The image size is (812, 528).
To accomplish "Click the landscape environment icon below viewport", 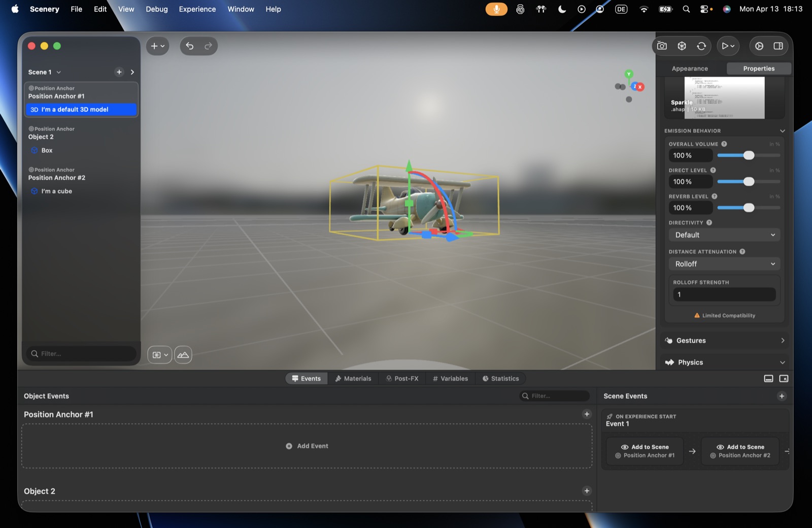I will point(183,355).
